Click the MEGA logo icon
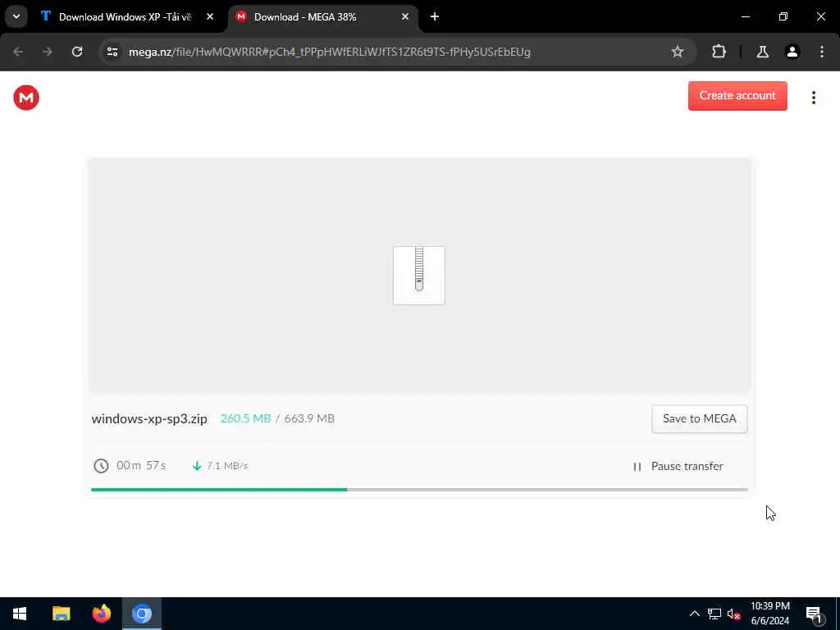840x630 pixels. [x=26, y=98]
